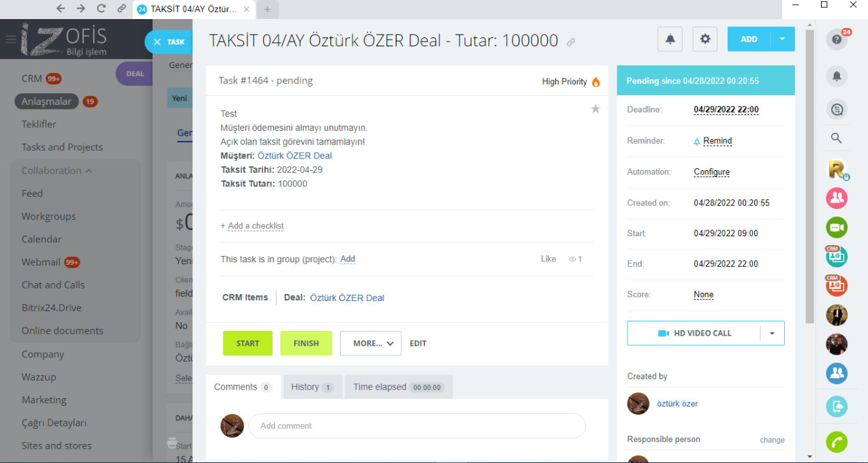Open the sidebar notifications bell
This screenshot has height=463, width=868.
coord(837,76)
